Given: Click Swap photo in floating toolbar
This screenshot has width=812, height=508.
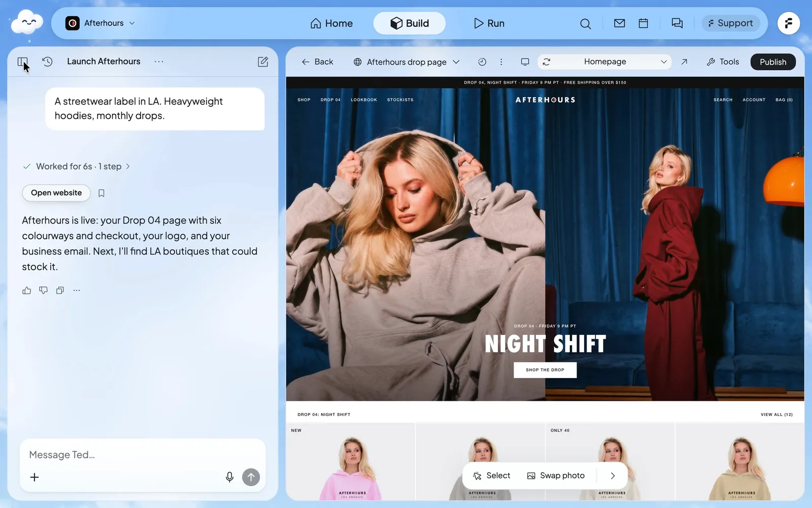Looking at the screenshot, I should (556, 476).
